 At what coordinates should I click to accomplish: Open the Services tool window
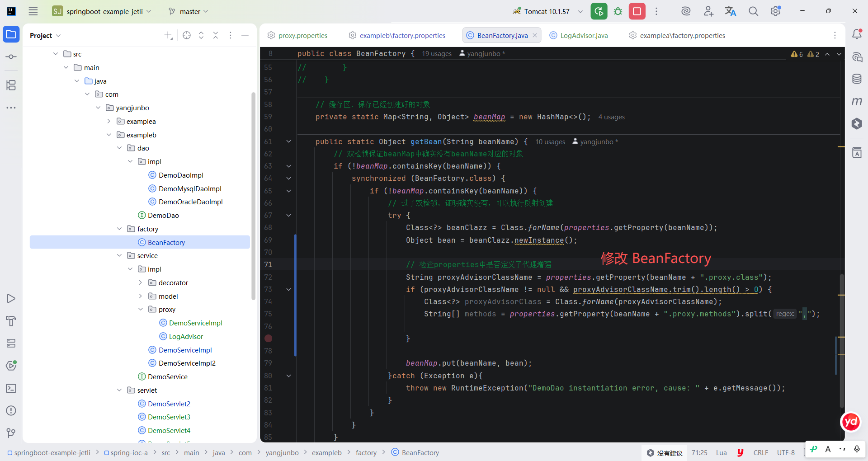pos(11,343)
